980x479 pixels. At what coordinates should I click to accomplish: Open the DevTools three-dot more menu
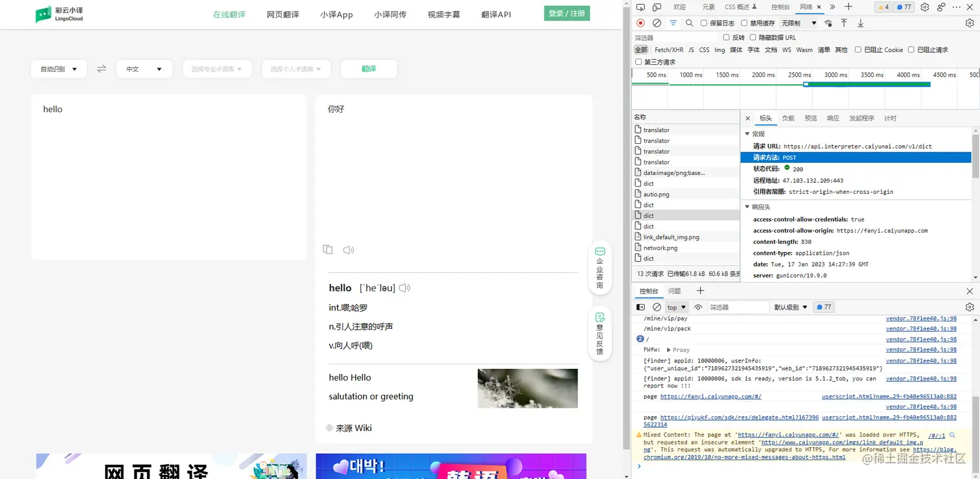tap(957, 7)
